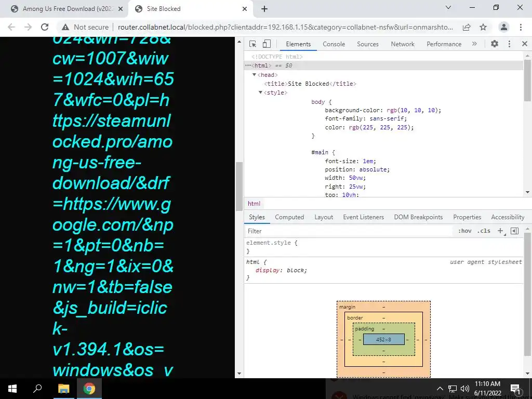
Task: Click the DOCTYPE html line
Action: click(x=277, y=57)
